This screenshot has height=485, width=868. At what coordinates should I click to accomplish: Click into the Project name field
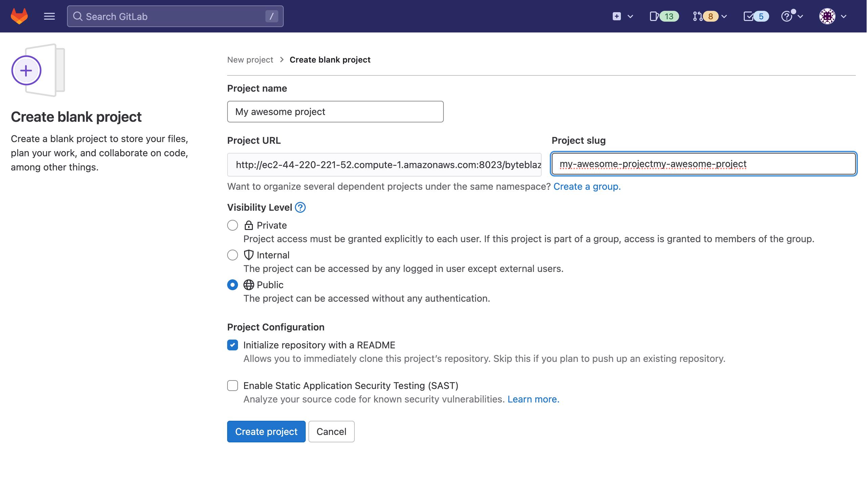click(335, 112)
